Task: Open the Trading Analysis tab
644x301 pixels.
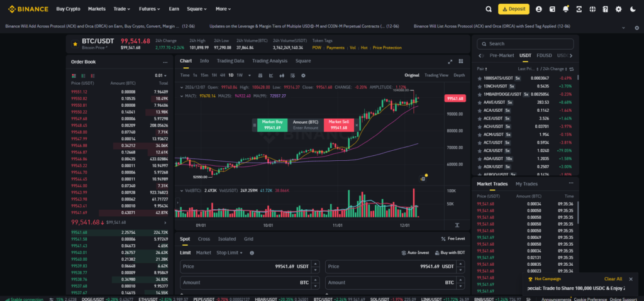Action: coord(270,61)
